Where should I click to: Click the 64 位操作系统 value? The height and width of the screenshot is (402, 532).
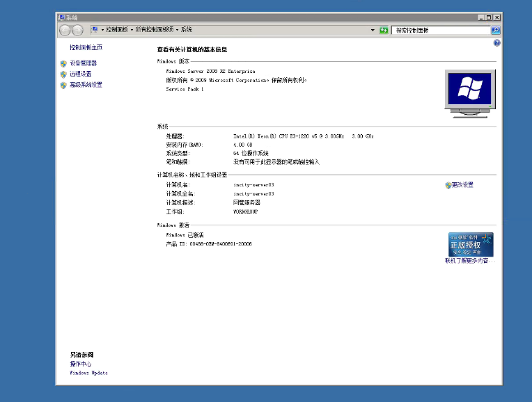(x=251, y=153)
